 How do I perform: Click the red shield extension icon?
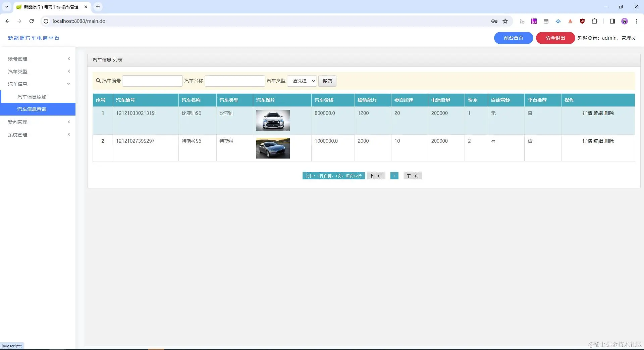point(582,21)
